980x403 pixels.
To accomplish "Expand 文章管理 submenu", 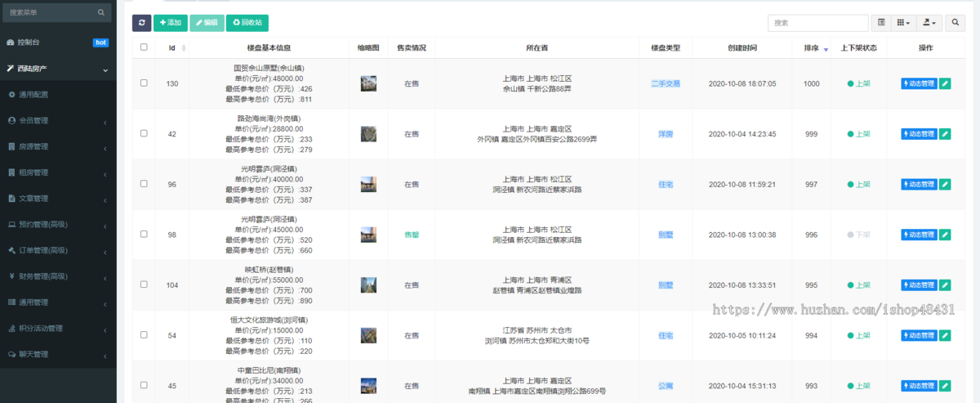I will pos(57,199).
